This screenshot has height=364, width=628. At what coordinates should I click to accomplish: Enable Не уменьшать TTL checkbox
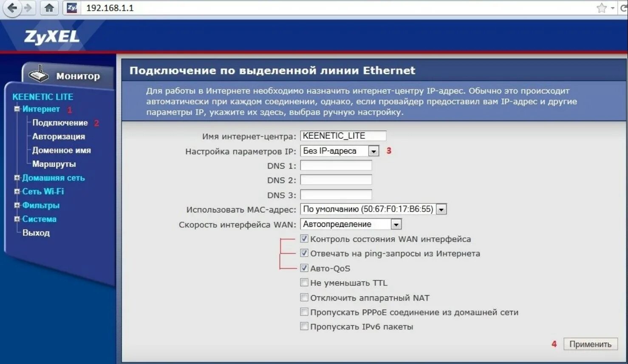click(304, 282)
